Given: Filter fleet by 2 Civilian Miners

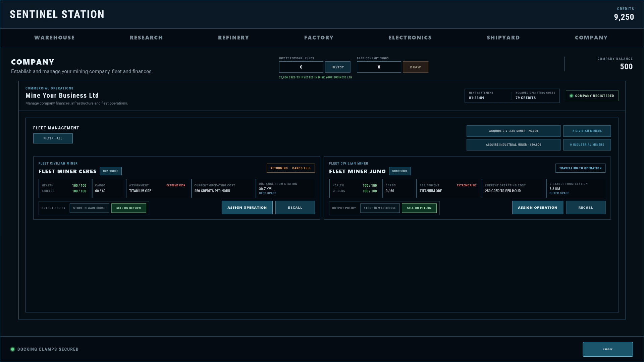Looking at the screenshot, I should 587,131.
